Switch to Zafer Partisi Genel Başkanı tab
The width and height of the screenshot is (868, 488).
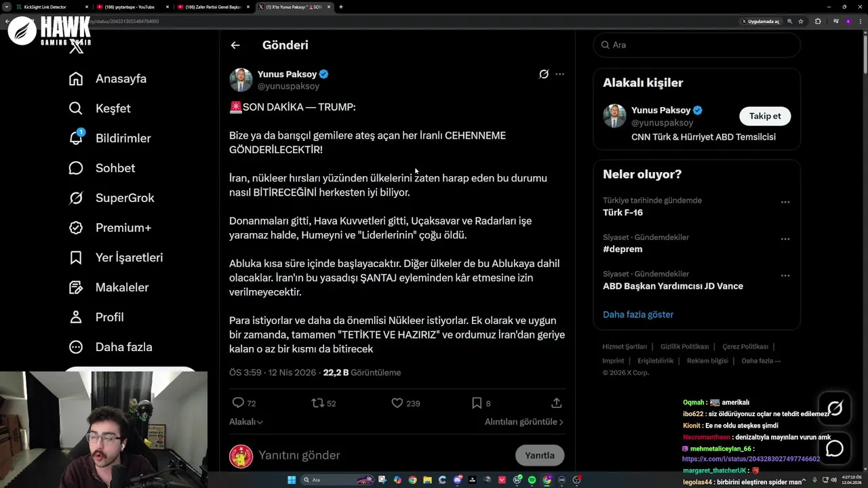[x=212, y=7]
